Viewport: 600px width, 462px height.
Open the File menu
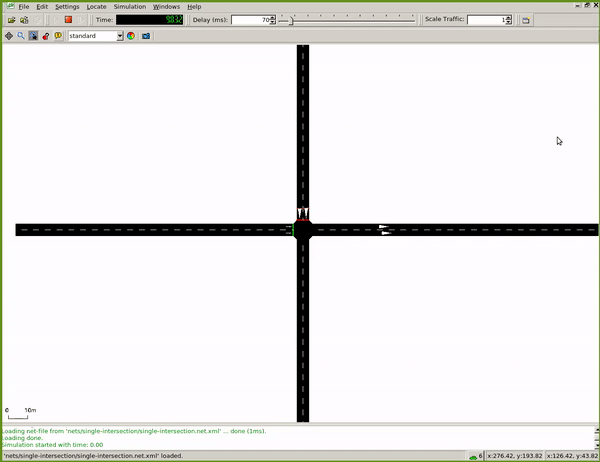pyautogui.click(x=24, y=7)
